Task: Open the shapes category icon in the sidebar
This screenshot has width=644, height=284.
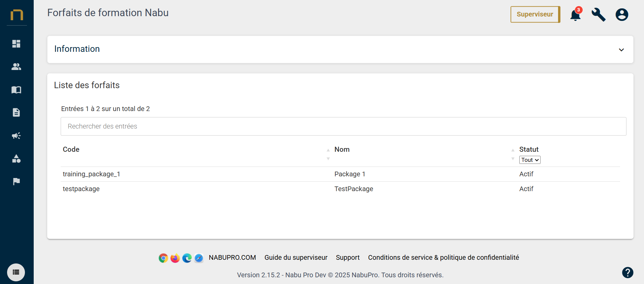Action: tap(16, 158)
